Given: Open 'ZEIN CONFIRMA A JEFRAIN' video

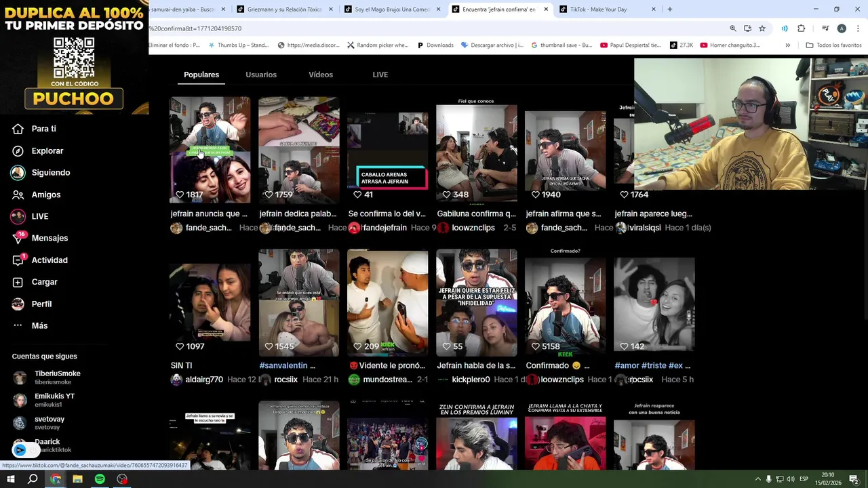Looking at the screenshot, I should tap(476, 435).
